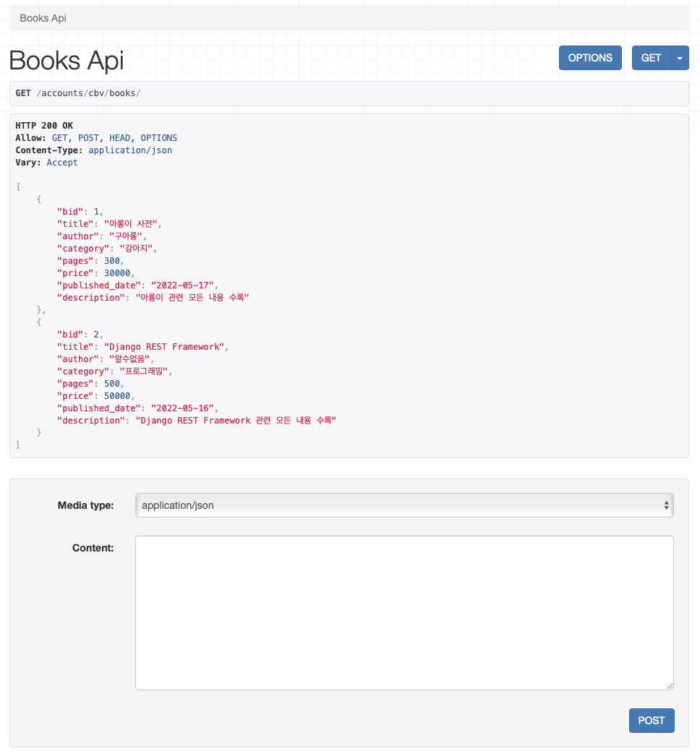Click the category value "프로그래밍"
Screen dimensions: 700x756
pos(143,371)
